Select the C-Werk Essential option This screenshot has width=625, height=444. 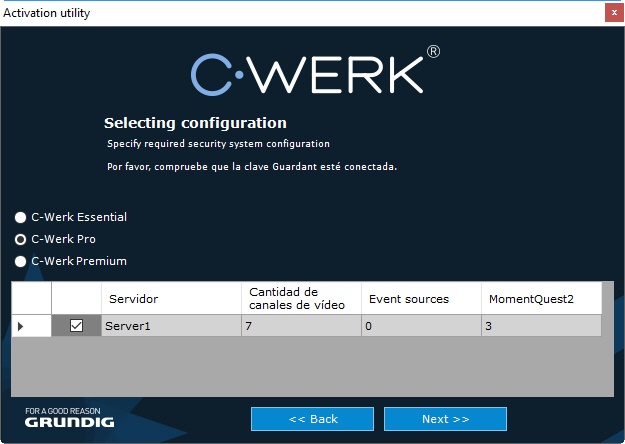coord(20,217)
